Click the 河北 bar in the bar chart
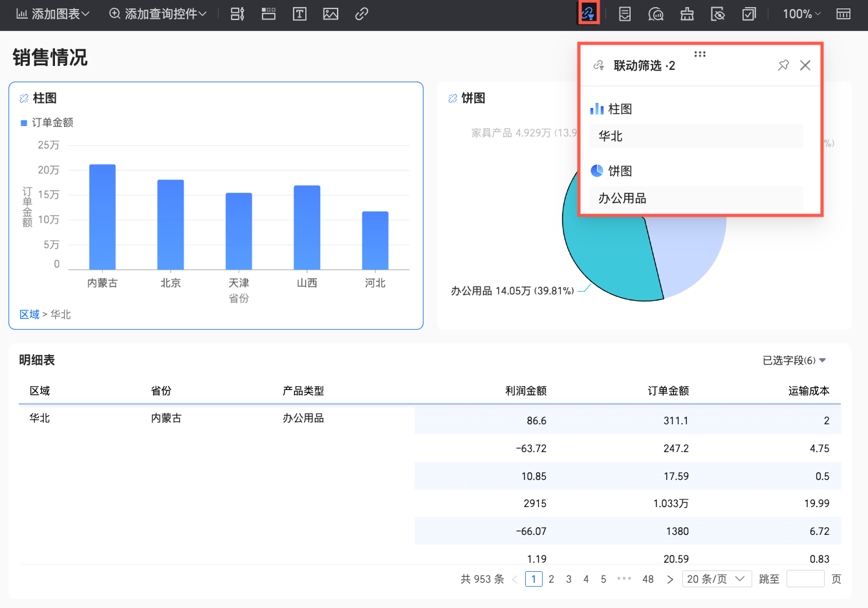 [x=375, y=240]
